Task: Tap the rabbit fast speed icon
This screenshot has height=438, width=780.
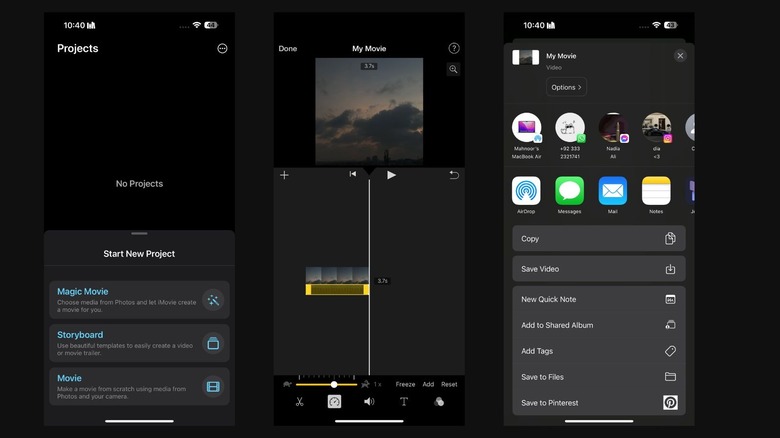Action: 365,384
